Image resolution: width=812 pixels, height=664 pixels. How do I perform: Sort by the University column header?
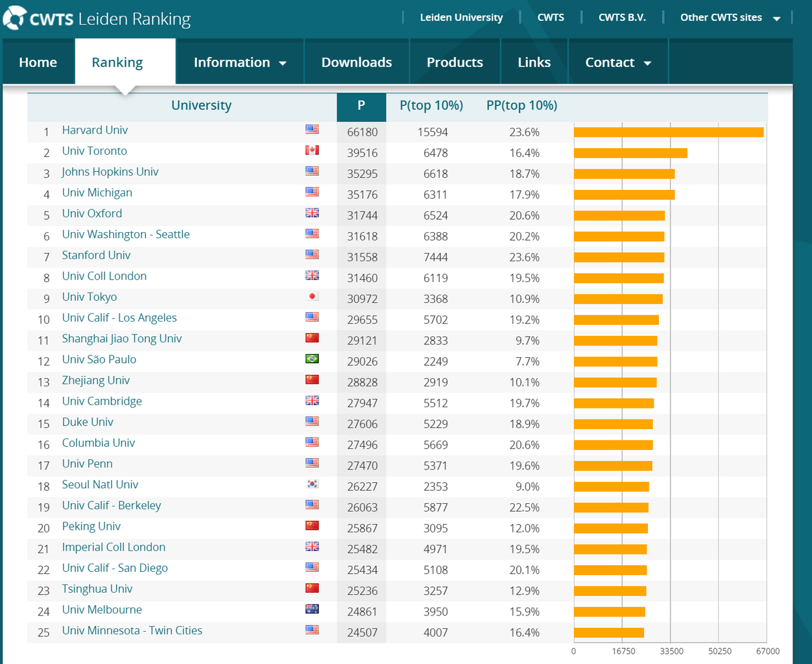click(x=201, y=105)
